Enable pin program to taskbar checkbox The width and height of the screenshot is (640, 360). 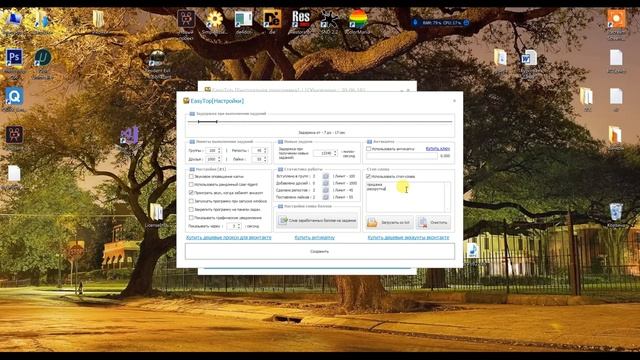pos(191,209)
